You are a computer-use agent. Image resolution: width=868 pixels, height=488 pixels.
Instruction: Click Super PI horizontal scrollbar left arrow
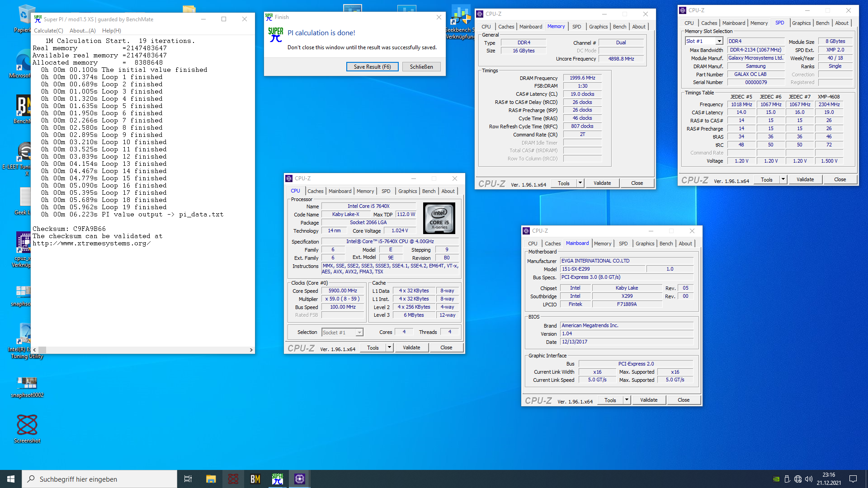[x=34, y=350]
